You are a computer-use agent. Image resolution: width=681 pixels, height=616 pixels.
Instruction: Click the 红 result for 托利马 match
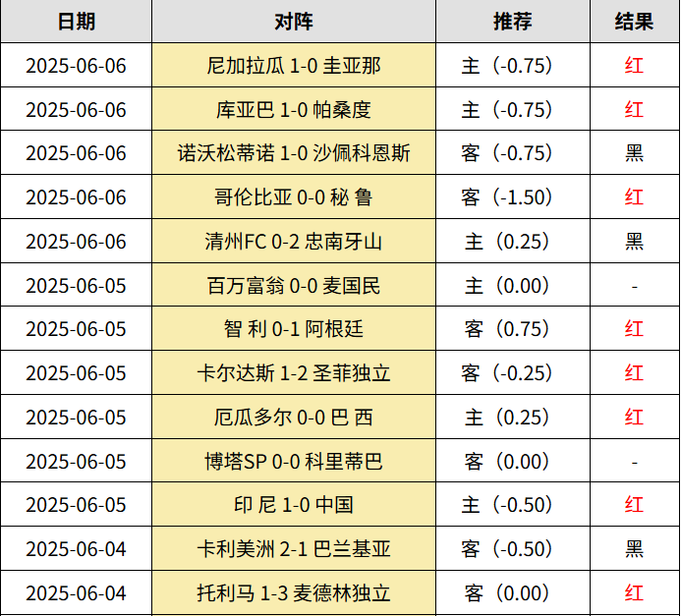(x=634, y=593)
